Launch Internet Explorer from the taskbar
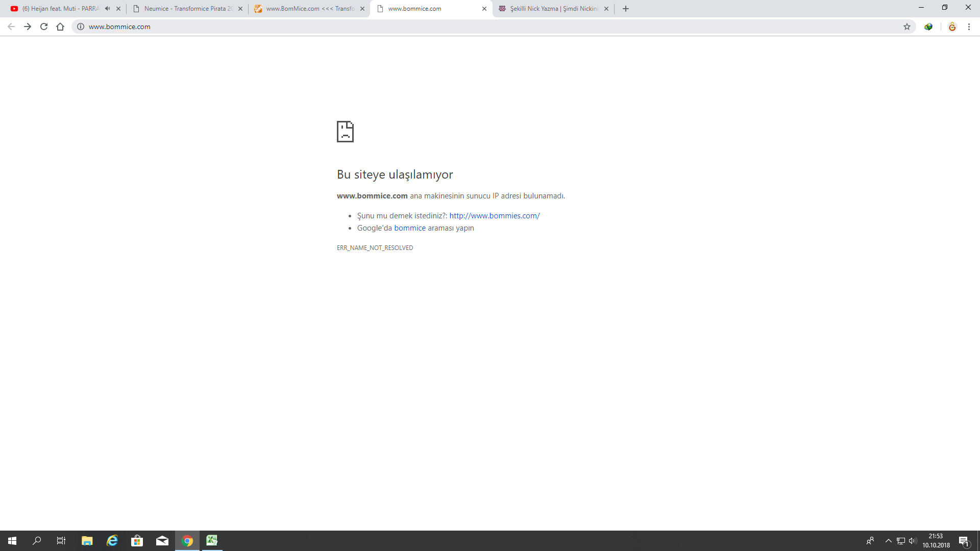The image size is (980, 551). [112, 541]
